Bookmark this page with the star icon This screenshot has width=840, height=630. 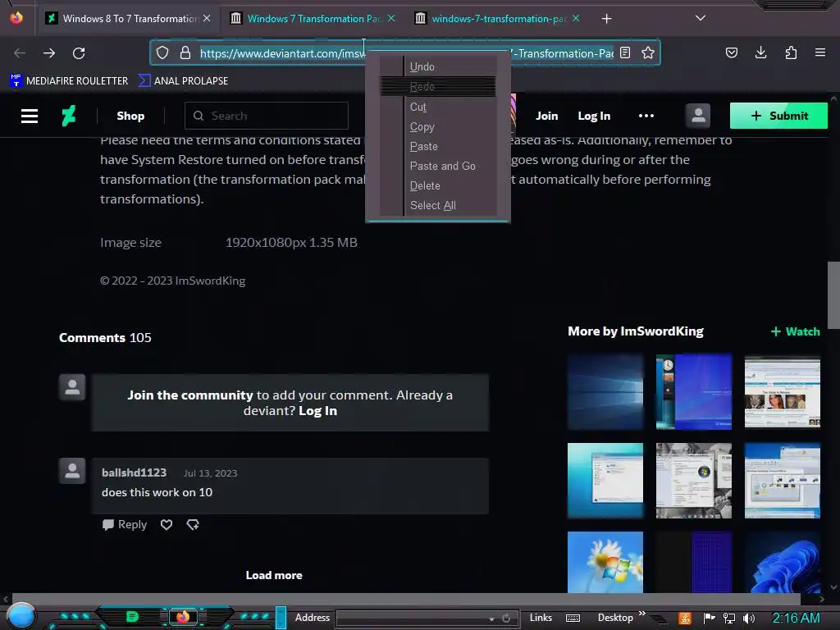[648, 52]
